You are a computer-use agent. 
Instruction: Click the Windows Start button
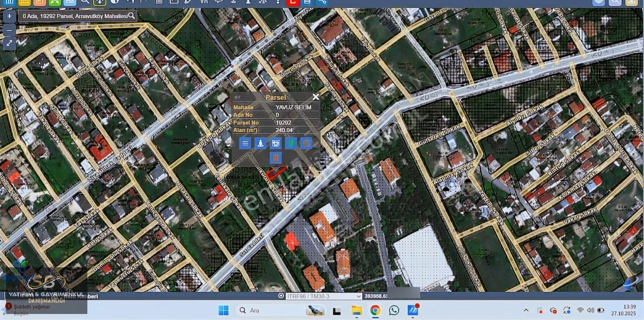click(x=223, y=310)
